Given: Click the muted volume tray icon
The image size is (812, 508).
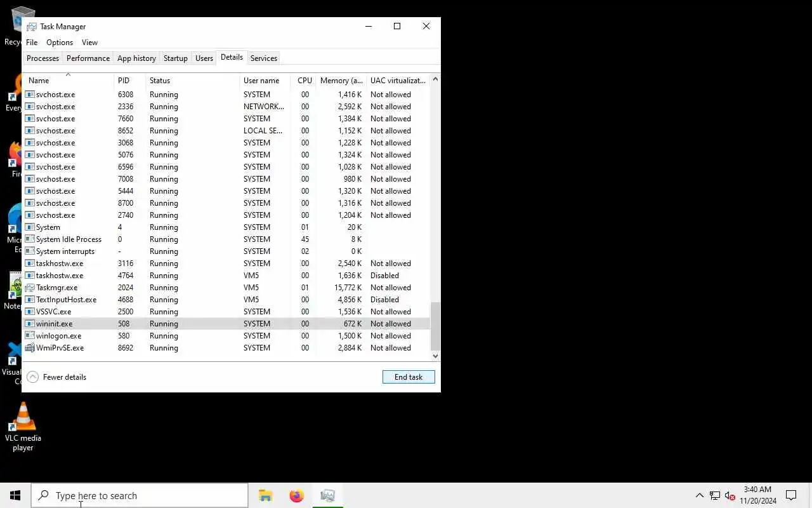Looking at the screenshot, I should tap(730, 495).
